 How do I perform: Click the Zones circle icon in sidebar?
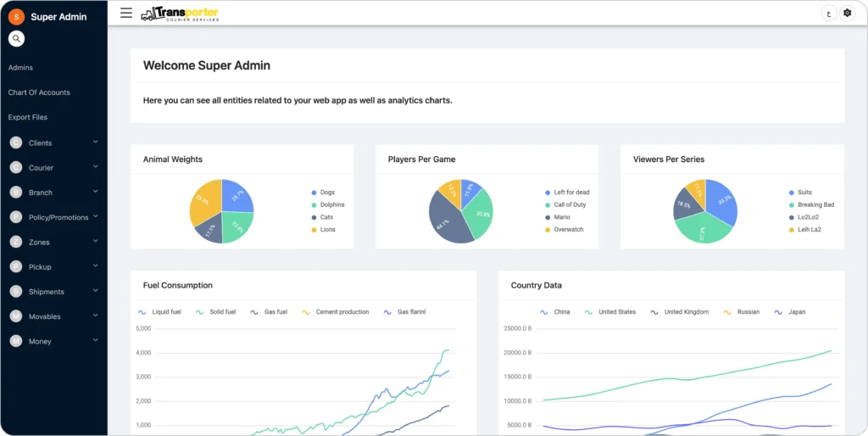coord(16,243)
